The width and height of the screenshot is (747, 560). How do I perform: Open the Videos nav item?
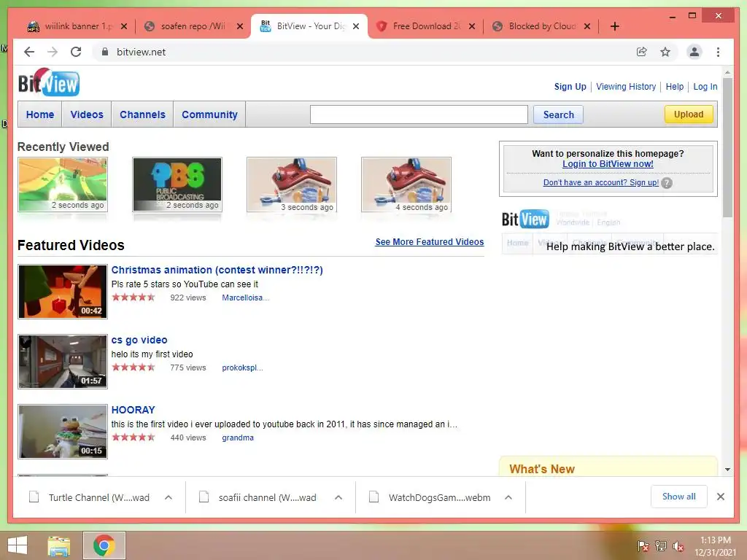[87, 114]
